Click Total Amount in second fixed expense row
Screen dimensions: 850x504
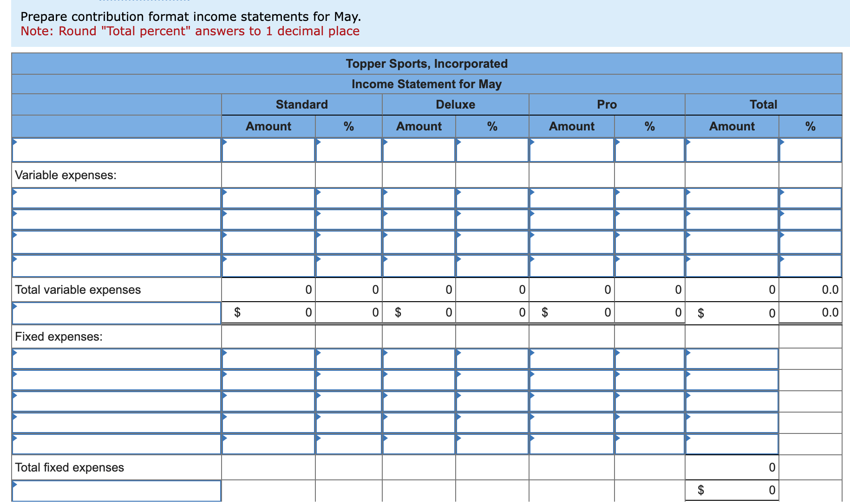pos(732,380)
